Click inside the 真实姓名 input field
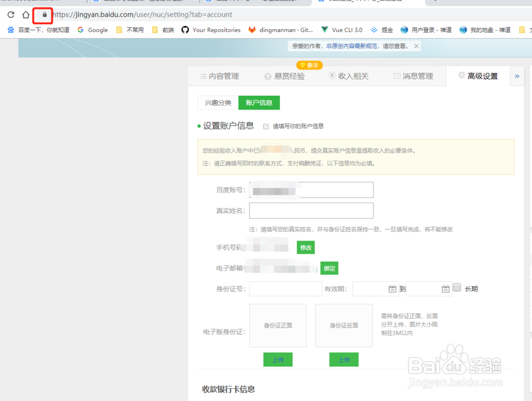Viewport: 532px width, 401px height. pos(311,211)
